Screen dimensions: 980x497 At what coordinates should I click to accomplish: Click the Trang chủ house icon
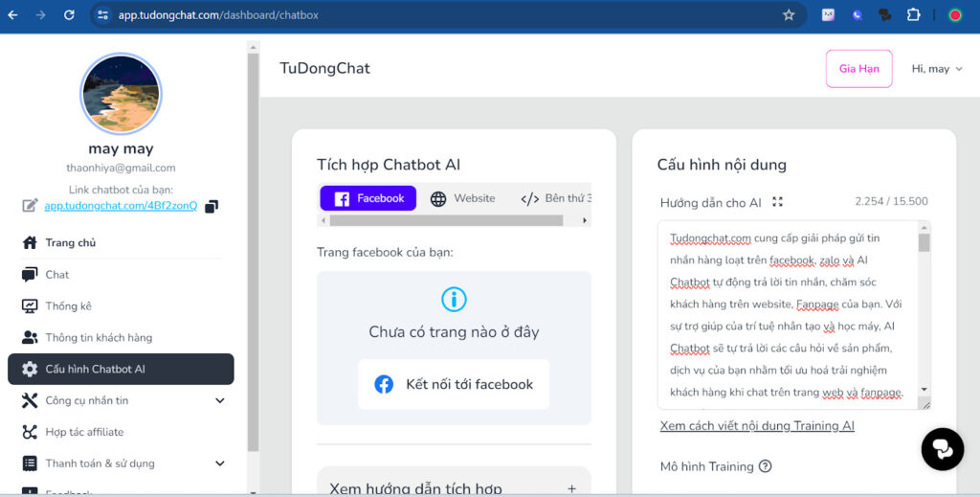tap(30, 242)
